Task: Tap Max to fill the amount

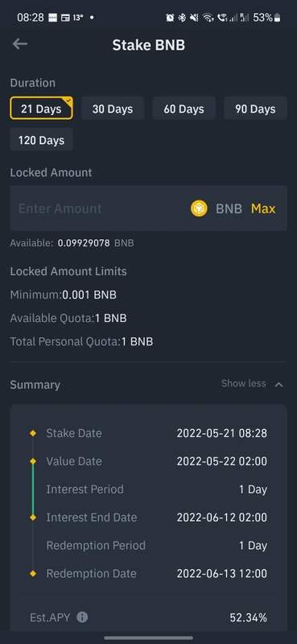Action: pos(263,208)
